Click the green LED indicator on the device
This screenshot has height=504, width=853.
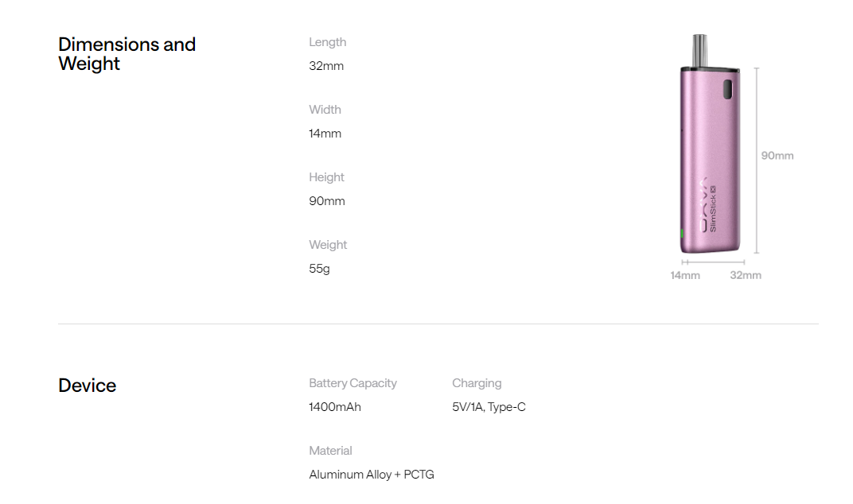(682, 235)
